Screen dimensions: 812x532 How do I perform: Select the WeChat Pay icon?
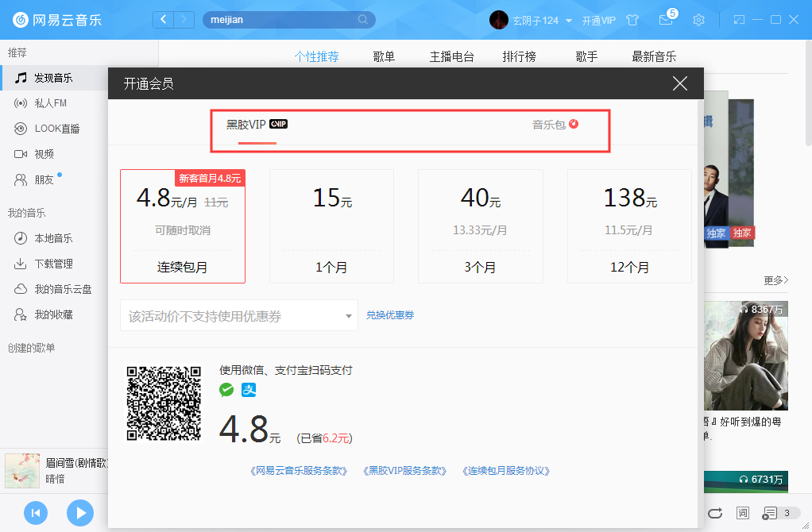226,390
